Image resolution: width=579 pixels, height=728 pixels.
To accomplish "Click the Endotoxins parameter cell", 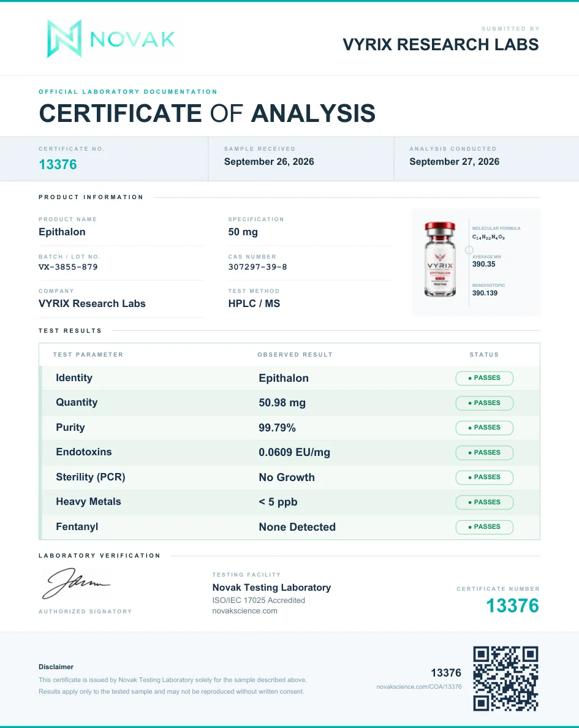I will click(83, 452).
